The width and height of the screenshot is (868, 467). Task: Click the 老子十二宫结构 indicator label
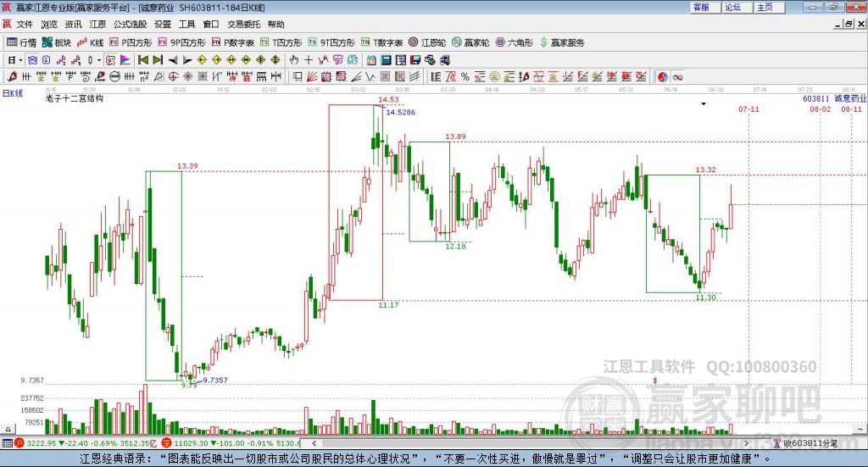[75, 98]
